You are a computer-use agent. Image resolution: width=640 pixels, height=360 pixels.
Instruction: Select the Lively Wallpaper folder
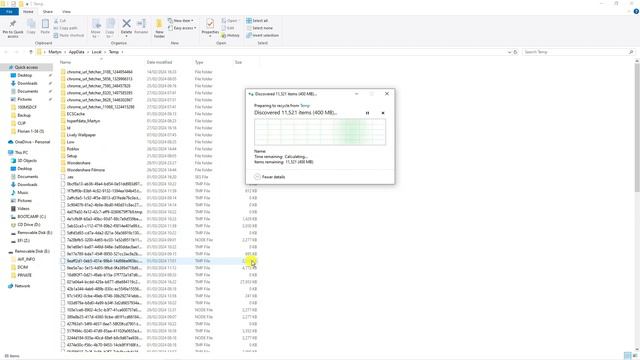pyautogui.click(x=78, y=135)
